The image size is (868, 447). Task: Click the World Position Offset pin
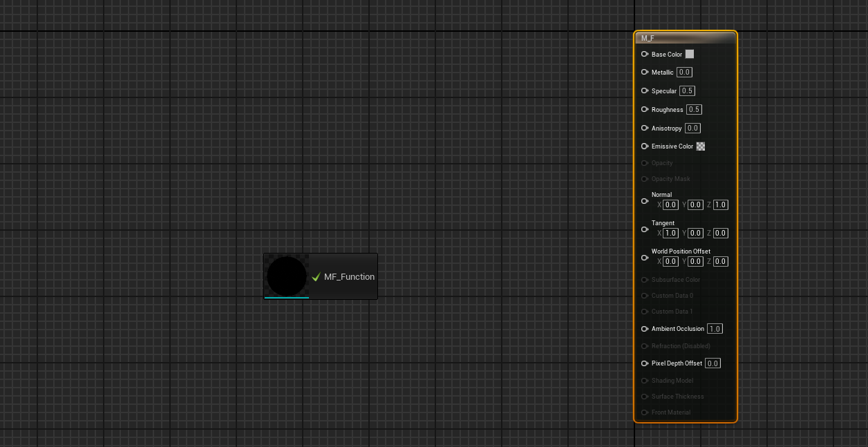point(645,258)
